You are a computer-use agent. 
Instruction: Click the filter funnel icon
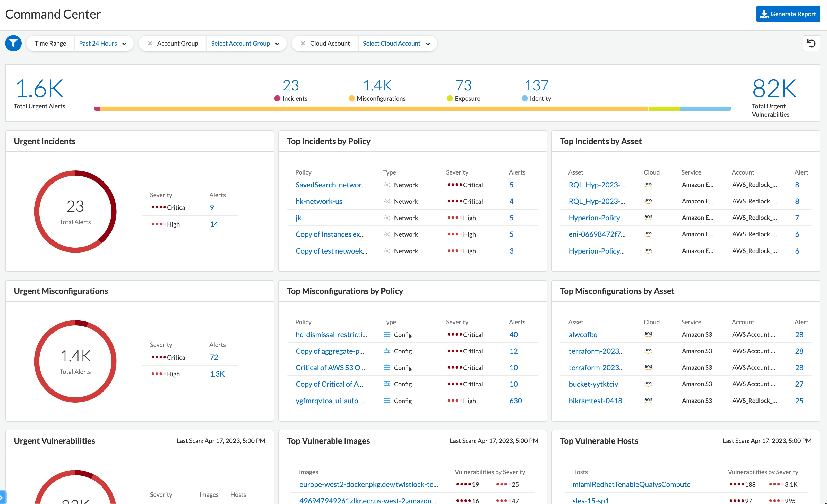[13, 43]
